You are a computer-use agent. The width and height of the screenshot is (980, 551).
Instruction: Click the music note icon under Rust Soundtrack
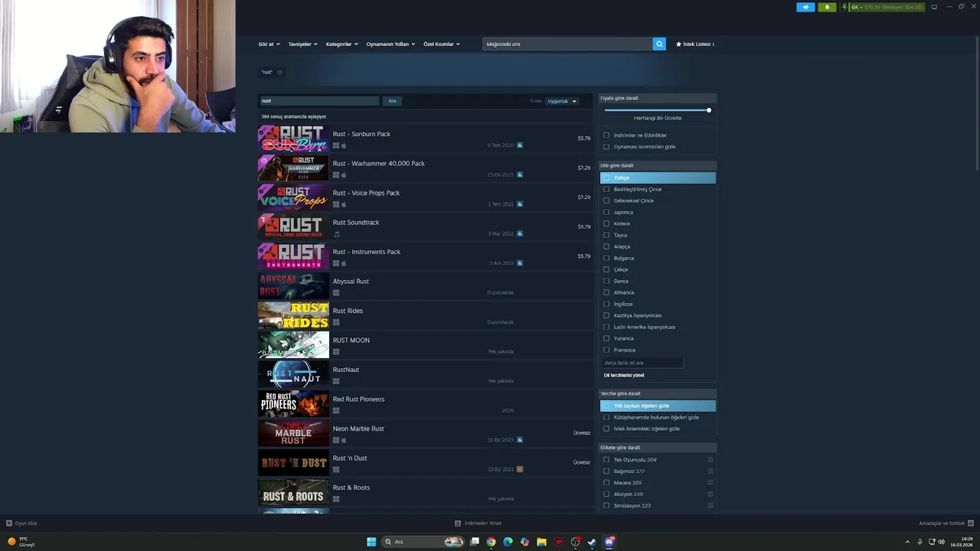click(x=336, y=234)
